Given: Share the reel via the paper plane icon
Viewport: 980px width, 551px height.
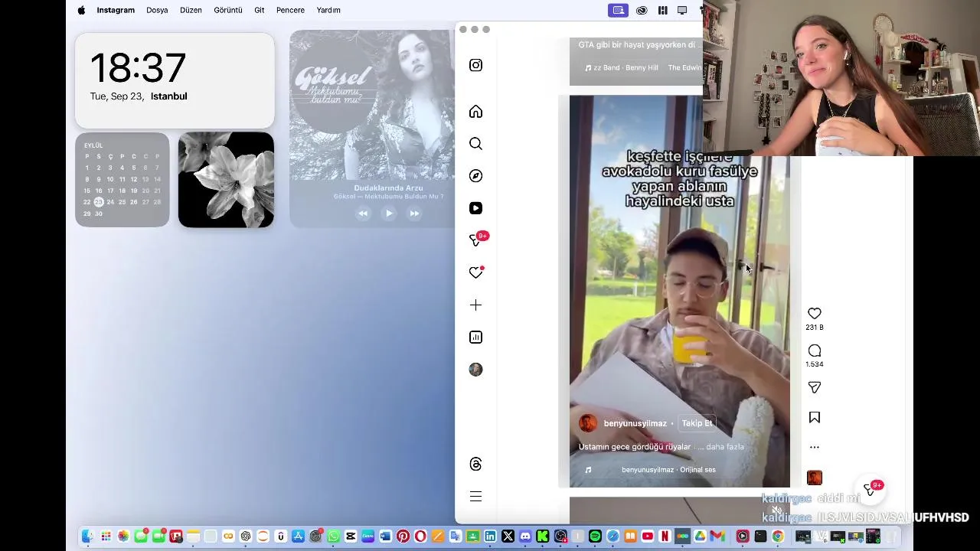Looking at the screenshot, I should [815, 388].
